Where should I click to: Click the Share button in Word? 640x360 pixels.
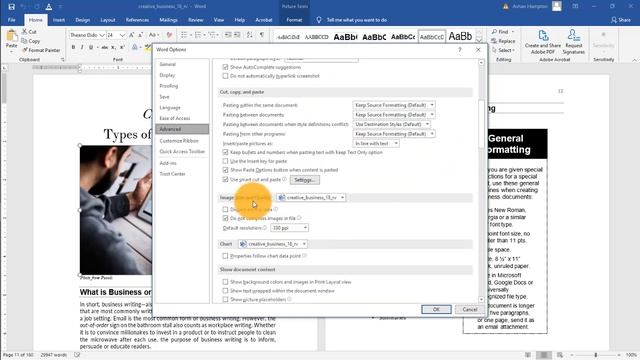coord(621,20)
